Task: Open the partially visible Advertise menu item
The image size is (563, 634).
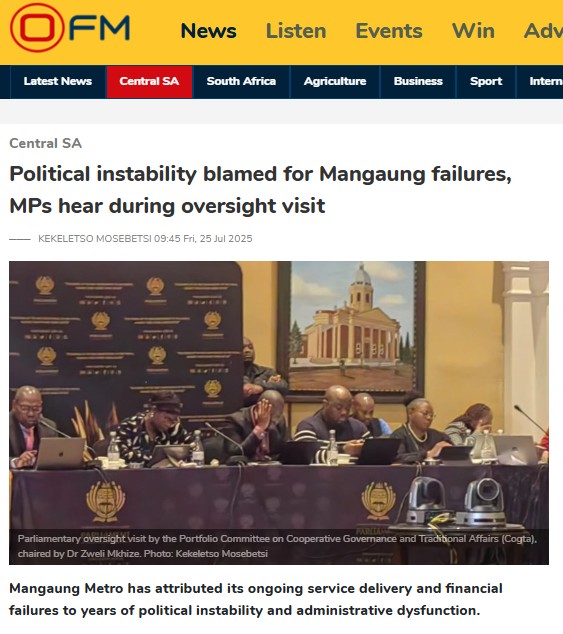Action: coord(543,31)
